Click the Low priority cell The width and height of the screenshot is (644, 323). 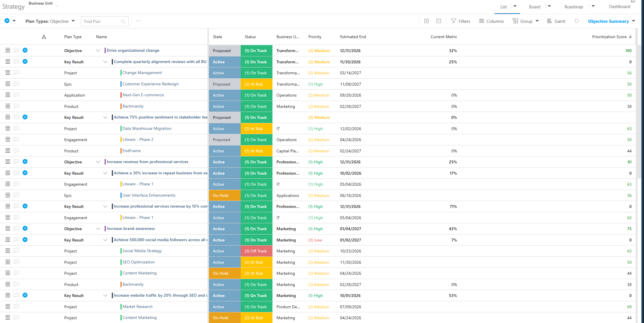tap(315, 240)
